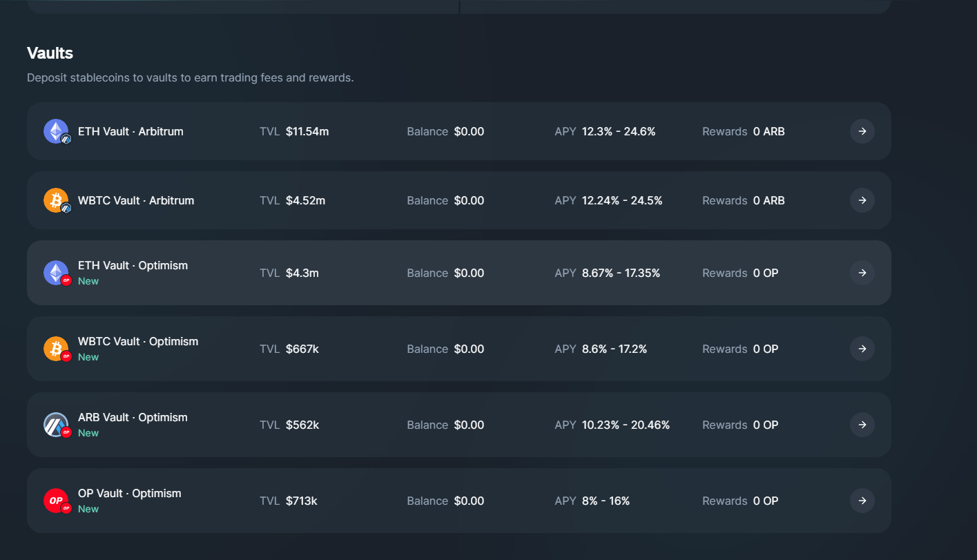Click the $713k TVL value
Screen dimensions: 977x560
[x=302, y=501]
